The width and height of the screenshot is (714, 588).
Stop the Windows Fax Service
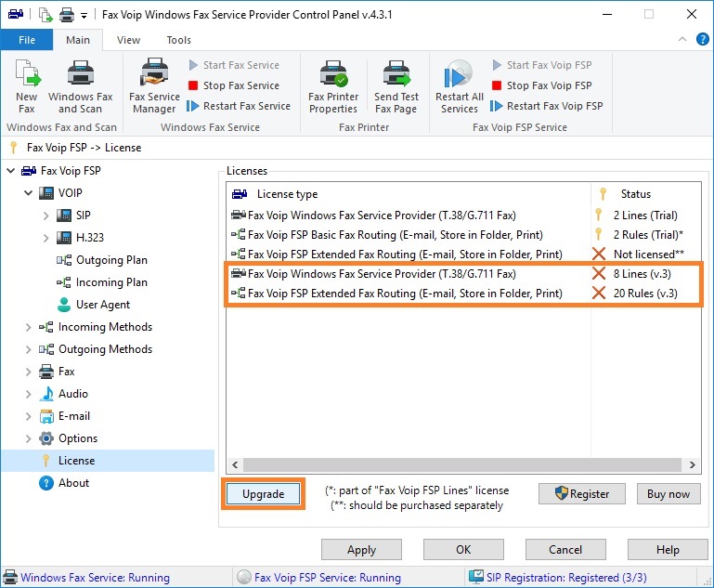click(234, 85)
